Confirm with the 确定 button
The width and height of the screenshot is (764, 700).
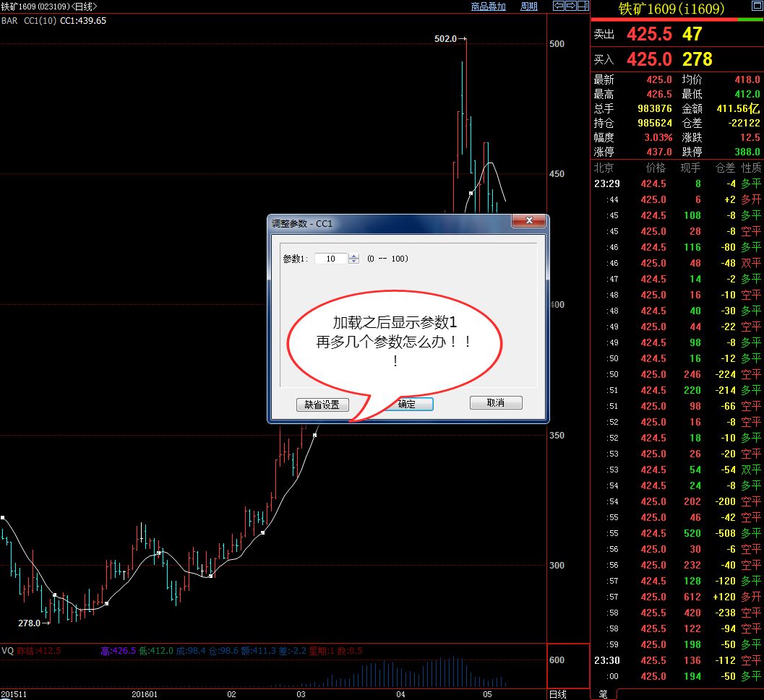[408, 404]
